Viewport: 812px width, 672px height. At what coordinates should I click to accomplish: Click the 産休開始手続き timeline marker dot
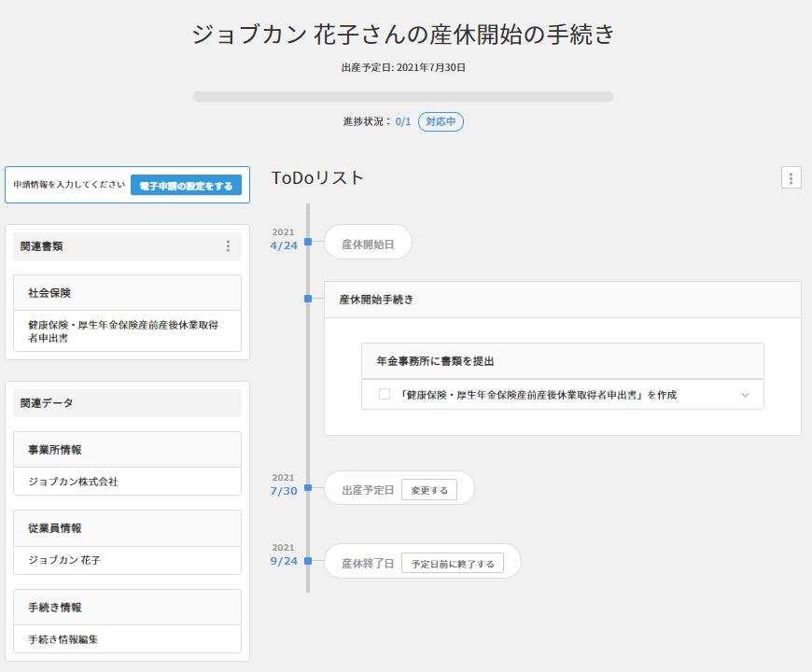308,299
